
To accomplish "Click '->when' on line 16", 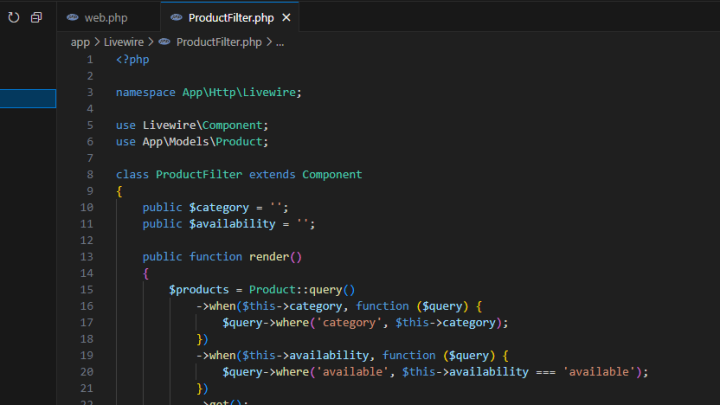I will pos(216,306).
